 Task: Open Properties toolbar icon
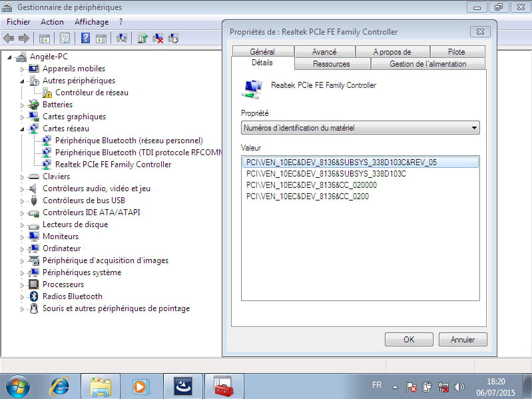(x=65, y=39)
